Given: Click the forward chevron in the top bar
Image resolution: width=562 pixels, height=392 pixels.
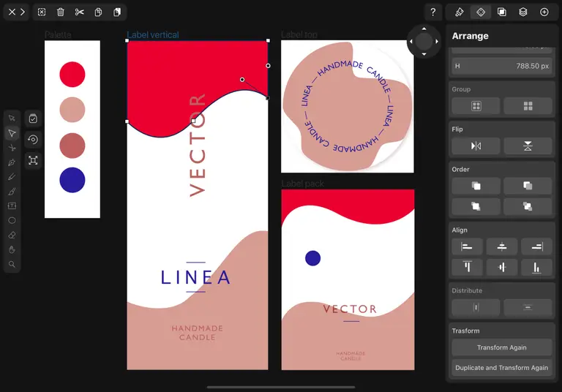Looking at the screenshot, I should [x=23, y=12].
